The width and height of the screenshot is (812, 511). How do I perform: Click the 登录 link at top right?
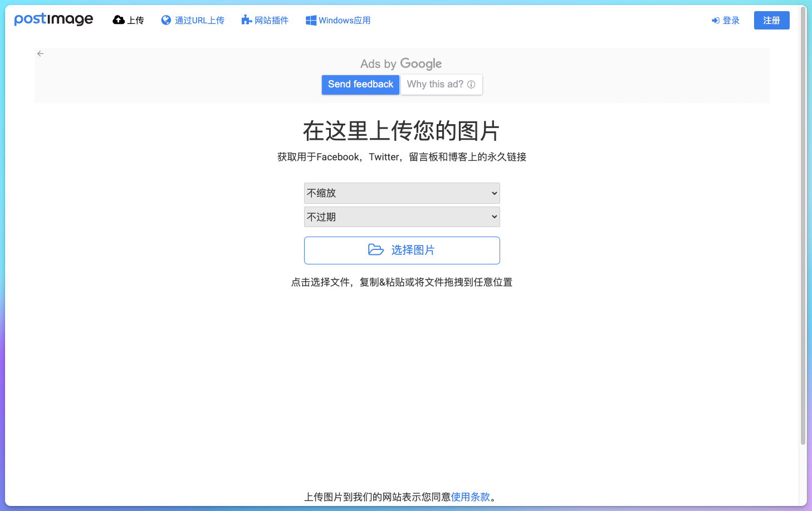[731, 20]
